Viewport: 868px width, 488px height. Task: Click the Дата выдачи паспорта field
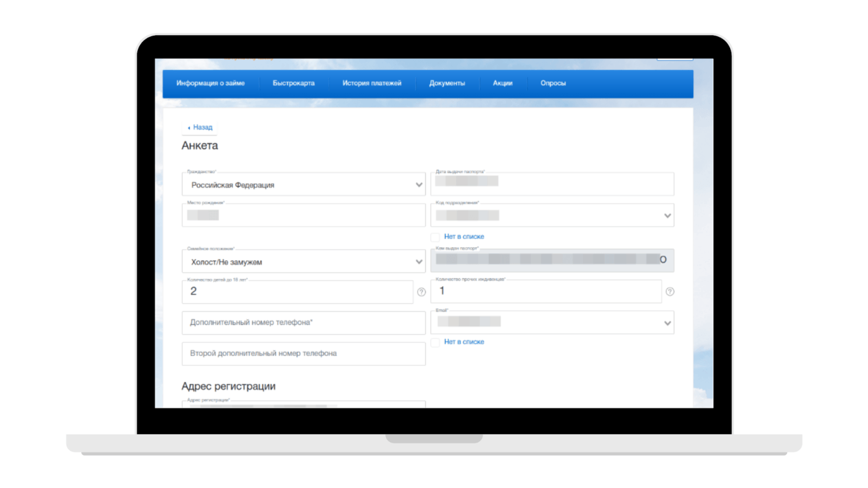pos(552,184)
